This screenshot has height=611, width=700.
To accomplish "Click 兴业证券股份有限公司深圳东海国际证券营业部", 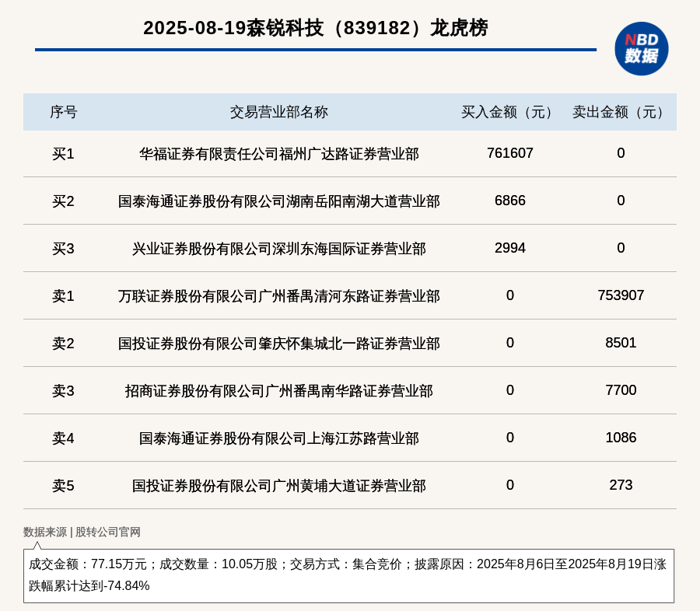I will click(279, 249).
